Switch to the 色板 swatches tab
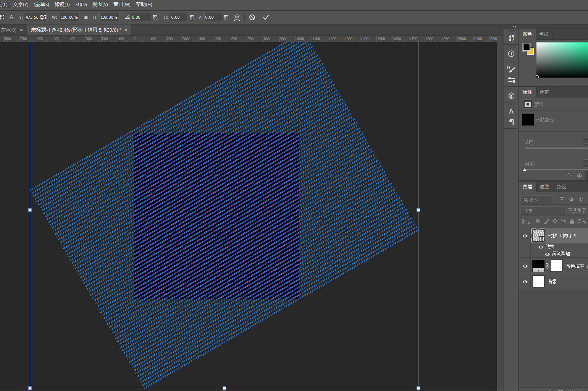This screenshot has height=391, width=588. (544, 34)
